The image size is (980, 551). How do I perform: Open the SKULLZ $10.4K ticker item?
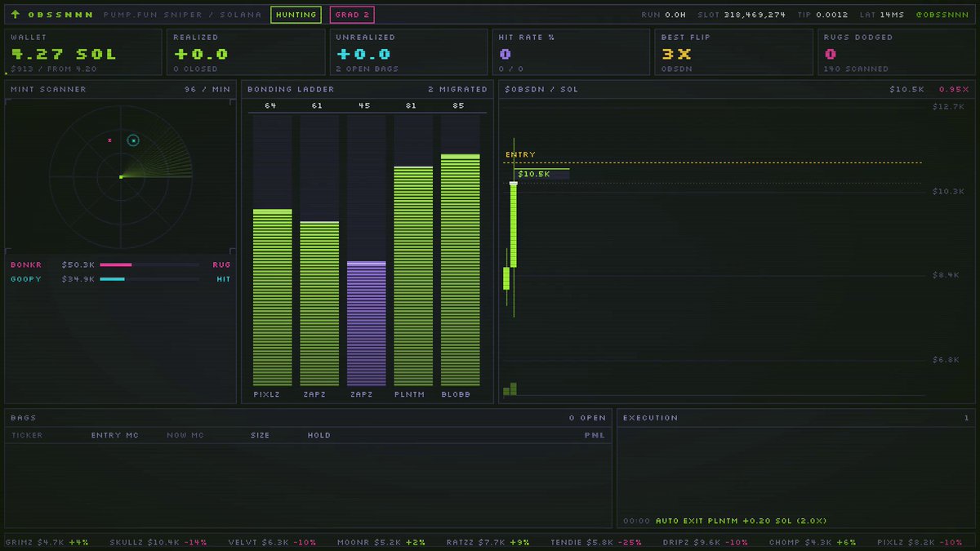point(158,542)
